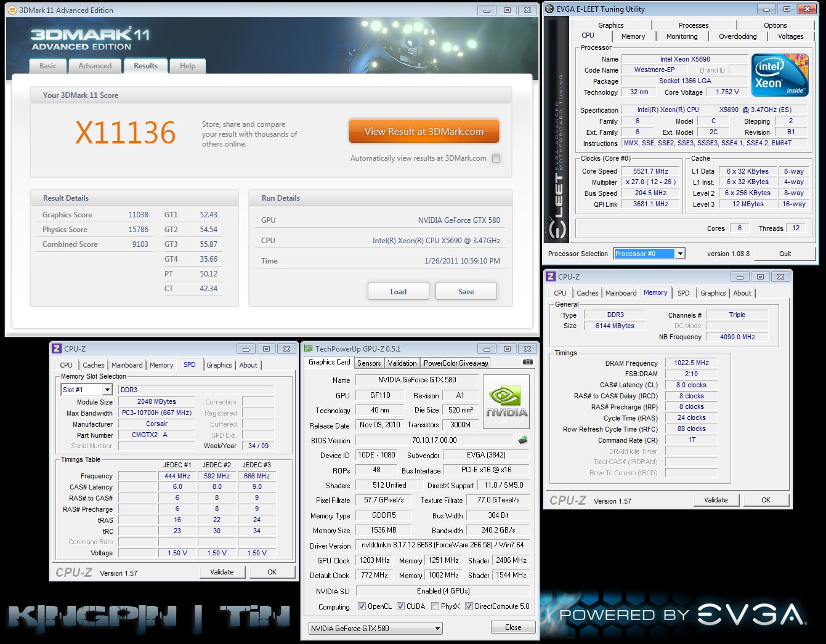
Task: Click the Quit button in E-LEET
Action: 785,254
